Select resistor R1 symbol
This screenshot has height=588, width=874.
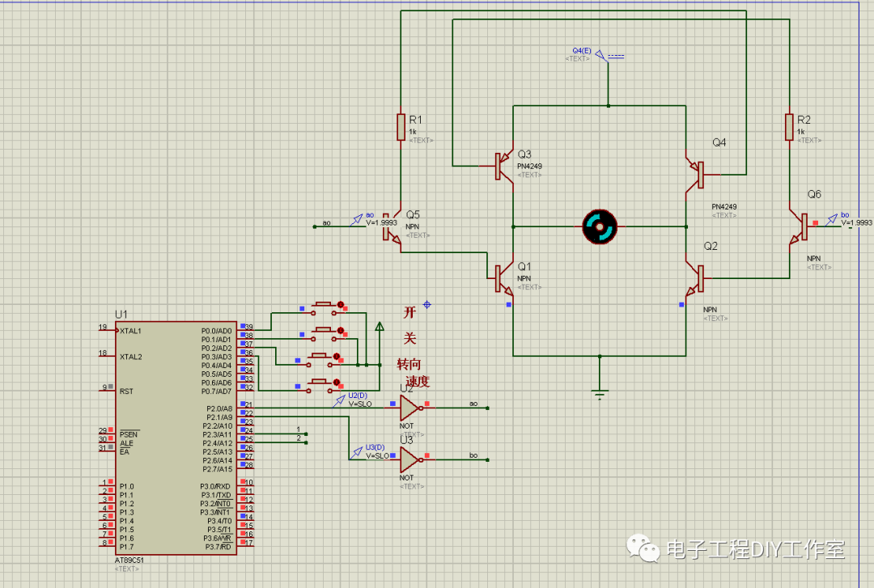pos(401,127)
